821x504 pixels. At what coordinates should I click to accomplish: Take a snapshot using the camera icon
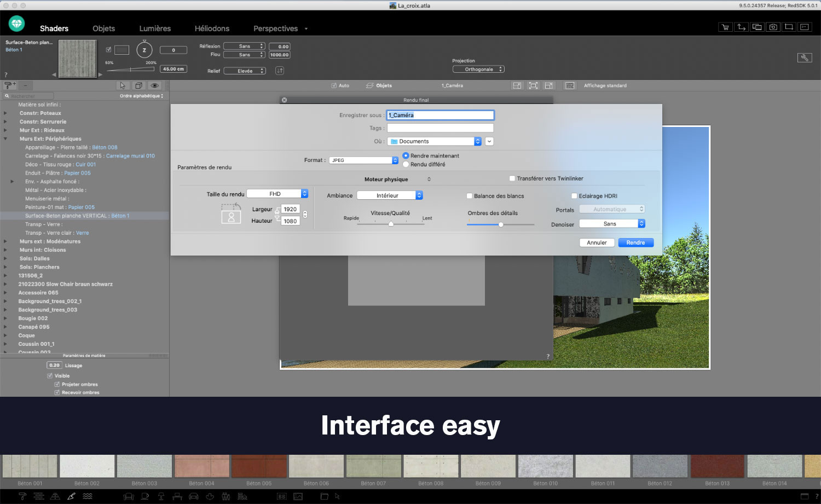point(773,26)
